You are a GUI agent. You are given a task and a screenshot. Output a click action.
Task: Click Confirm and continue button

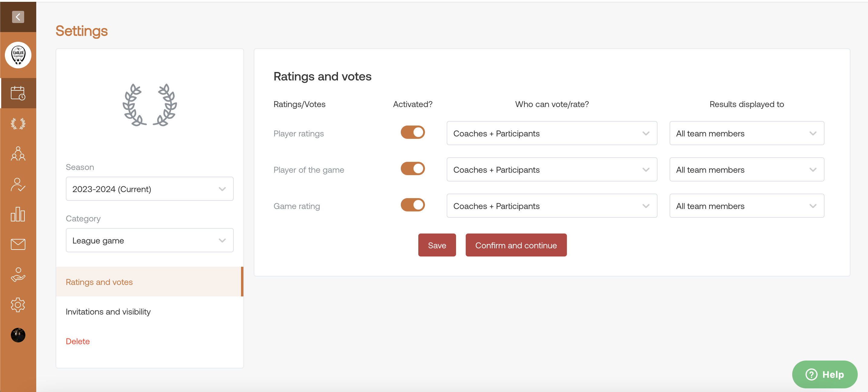pos(516,244)
